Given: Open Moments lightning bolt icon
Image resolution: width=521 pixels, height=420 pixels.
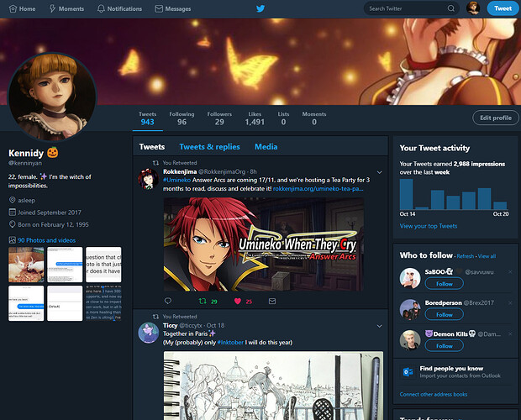Looking at the screenshot, I should tap(52, 8).
